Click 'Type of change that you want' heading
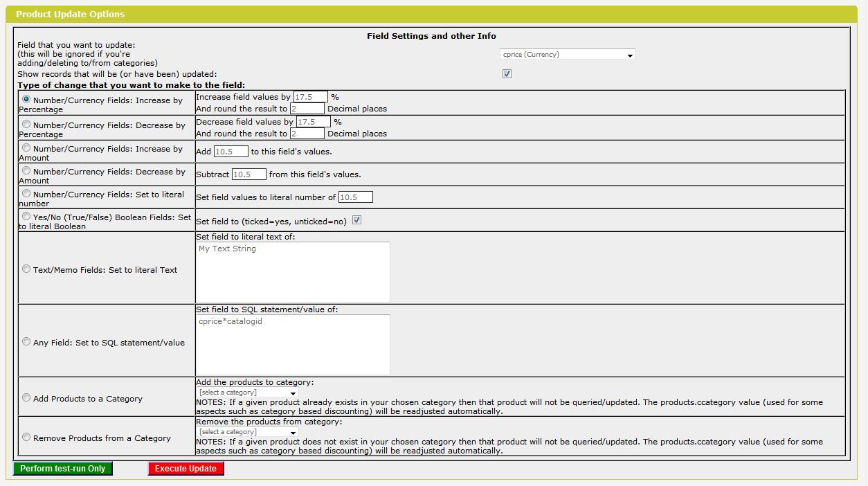The image size is (868, 486). click(131, 85)
